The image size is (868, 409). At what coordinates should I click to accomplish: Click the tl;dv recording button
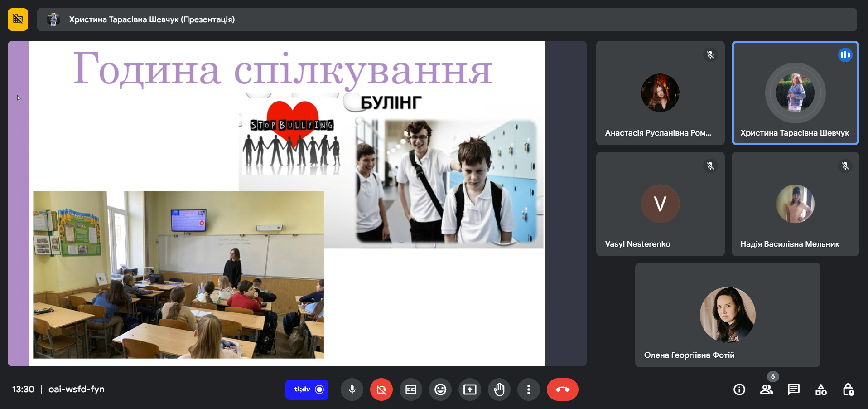[x=307, y=390]
